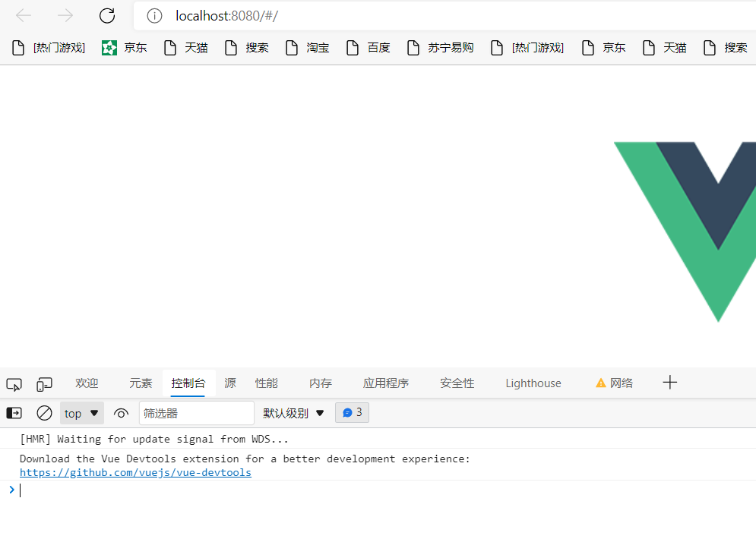Open second [热门游戏] bookmark
The width and height of the screenshot is (756, 539).
coord(527,48)
